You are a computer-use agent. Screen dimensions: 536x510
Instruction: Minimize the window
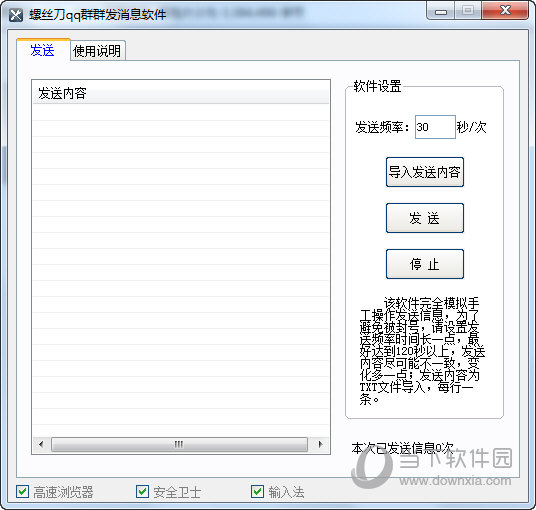pyautogui.click(x=441, y=12)
